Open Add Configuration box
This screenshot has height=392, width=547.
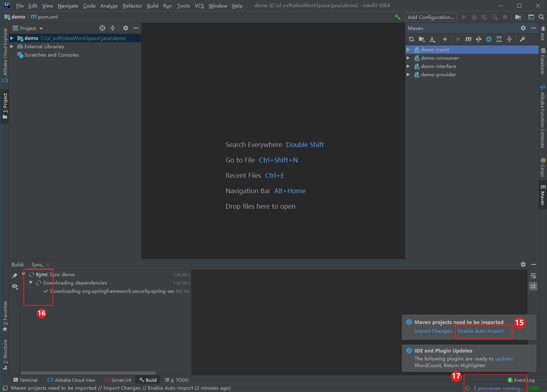(x=431, y=17)
